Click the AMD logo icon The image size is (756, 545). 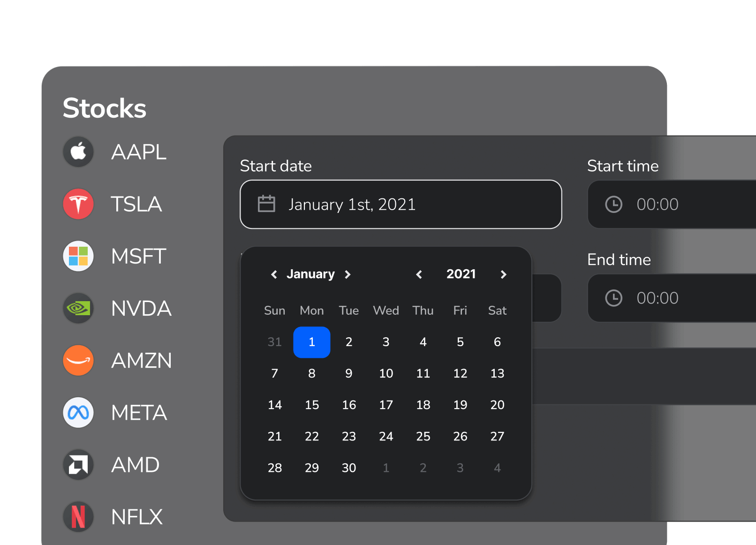click(78, 464)
